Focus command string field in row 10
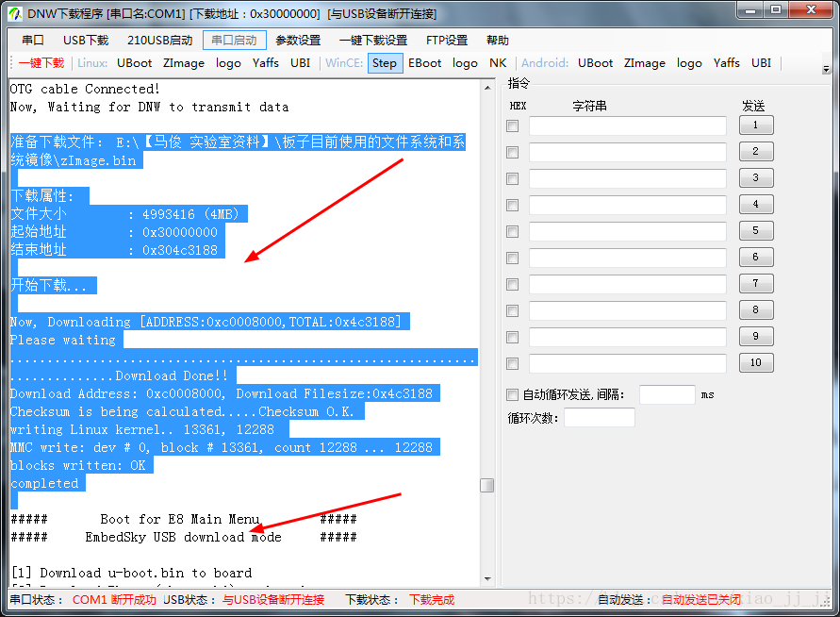 627,363
